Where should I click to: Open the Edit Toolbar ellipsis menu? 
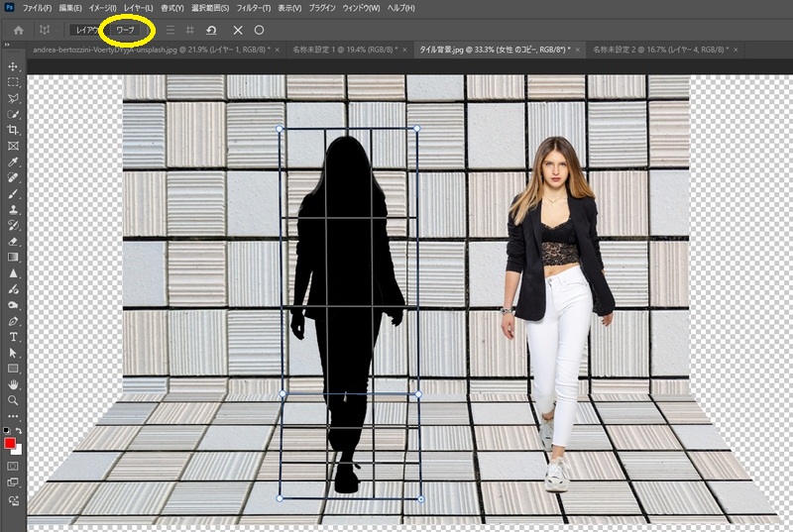[13, 416]
